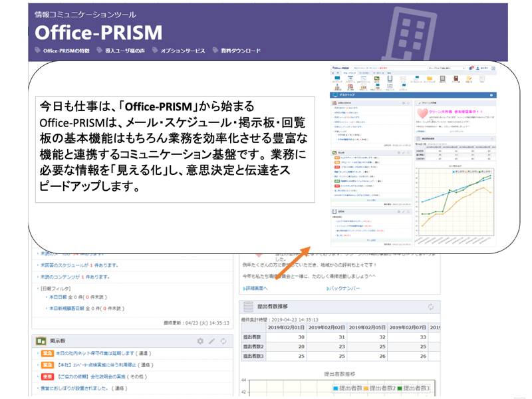Refresh the 提出者数推移 panel
This screenshot has width=532, height=399.
(430, 307)
